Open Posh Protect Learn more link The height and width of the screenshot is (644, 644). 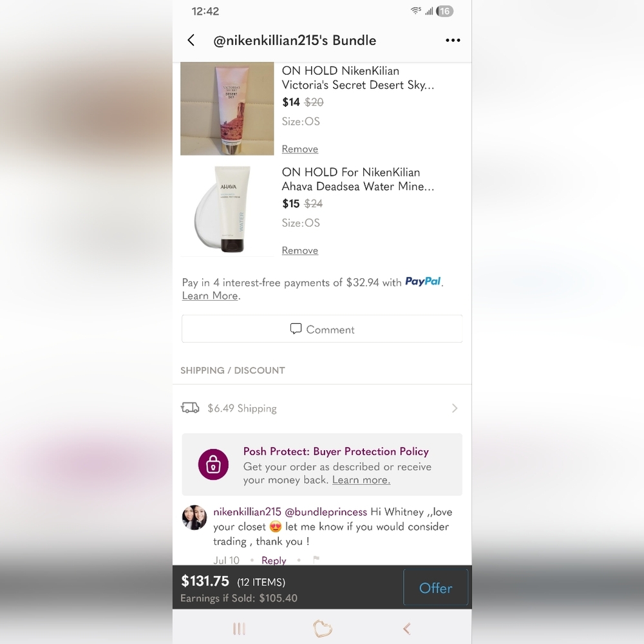click(361, 480)
